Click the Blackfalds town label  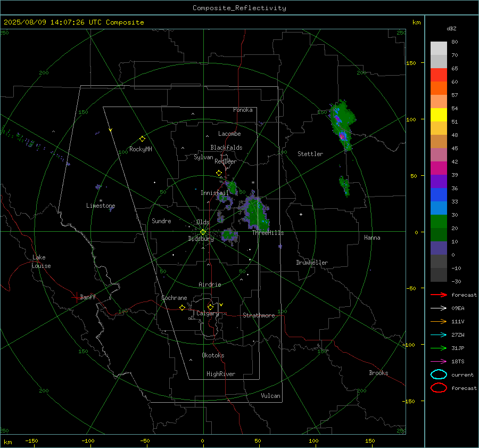point(226,148)
